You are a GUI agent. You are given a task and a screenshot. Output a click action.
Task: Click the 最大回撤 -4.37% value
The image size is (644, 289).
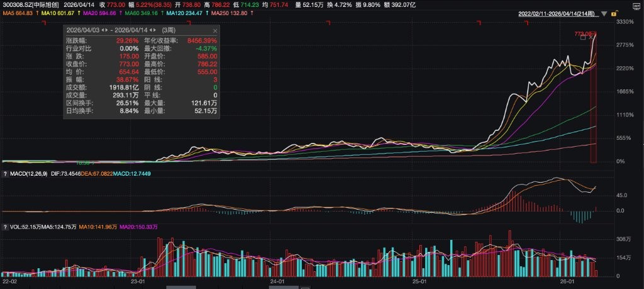[208, 48]
